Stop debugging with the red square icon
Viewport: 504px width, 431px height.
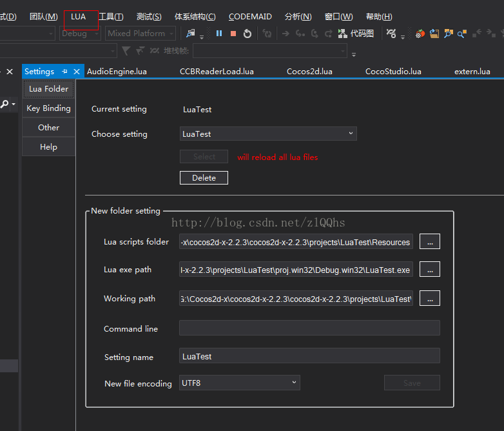[233, 34]
